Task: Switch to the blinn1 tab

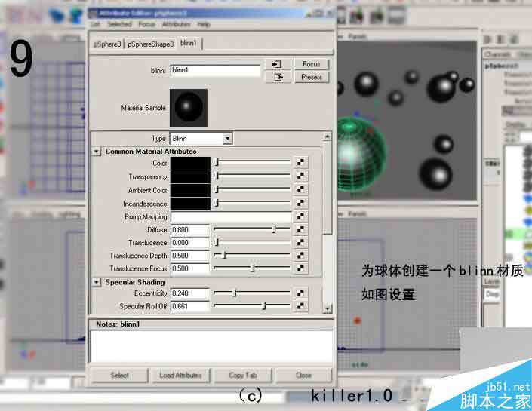Action: point(189,43)
